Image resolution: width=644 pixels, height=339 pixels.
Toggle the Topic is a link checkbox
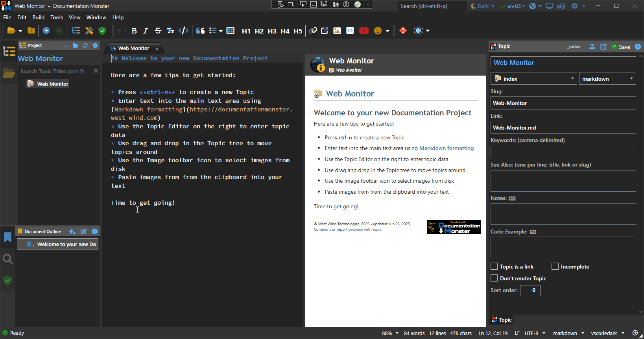coord(494,267)
